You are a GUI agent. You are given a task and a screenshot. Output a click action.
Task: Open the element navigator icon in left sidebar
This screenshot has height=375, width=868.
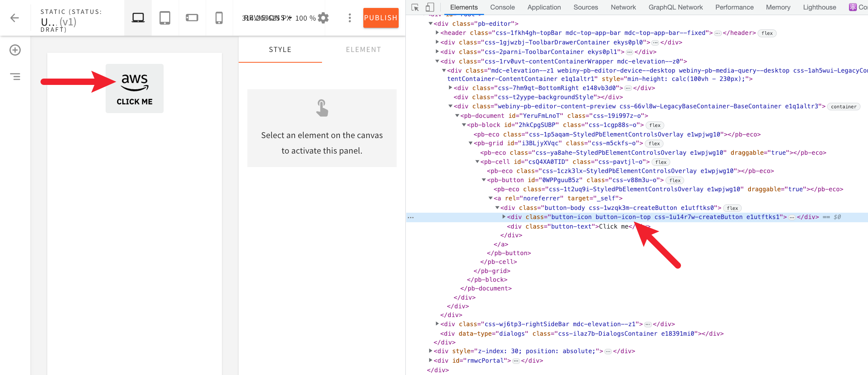coord(15,76)
